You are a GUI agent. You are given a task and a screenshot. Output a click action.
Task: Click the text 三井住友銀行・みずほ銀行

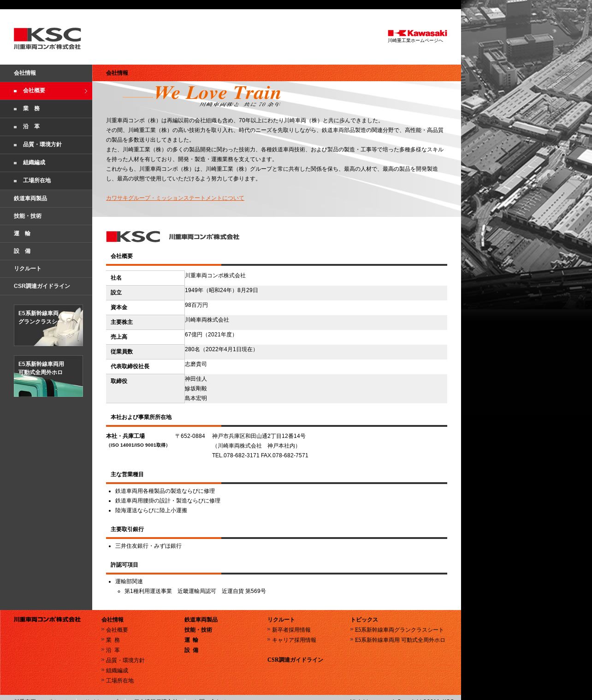tap(148, 546)
